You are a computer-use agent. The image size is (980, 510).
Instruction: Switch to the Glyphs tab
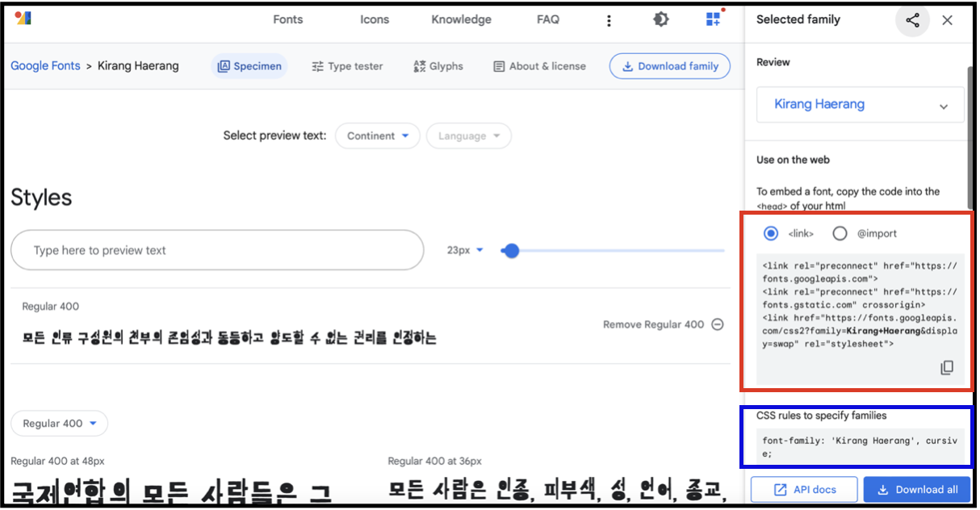[438, 66]
